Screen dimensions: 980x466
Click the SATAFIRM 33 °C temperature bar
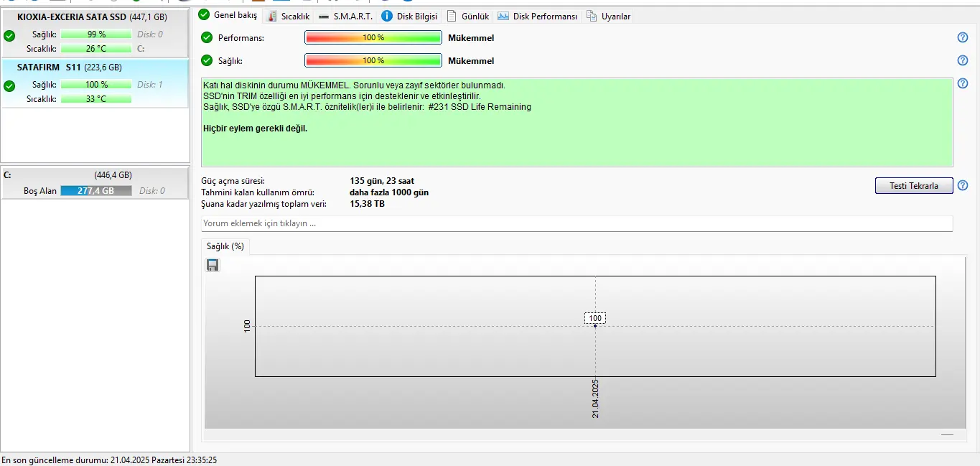[96, 99]
